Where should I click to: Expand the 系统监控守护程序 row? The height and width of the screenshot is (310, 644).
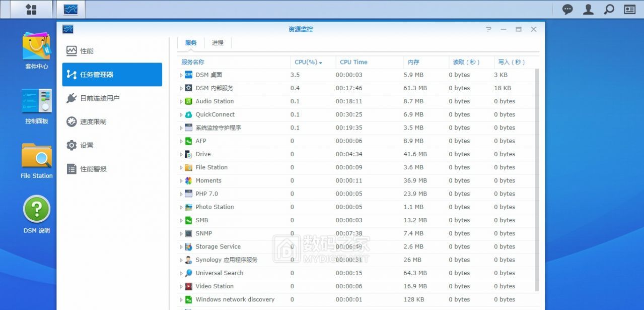click(x=181, y=128)
